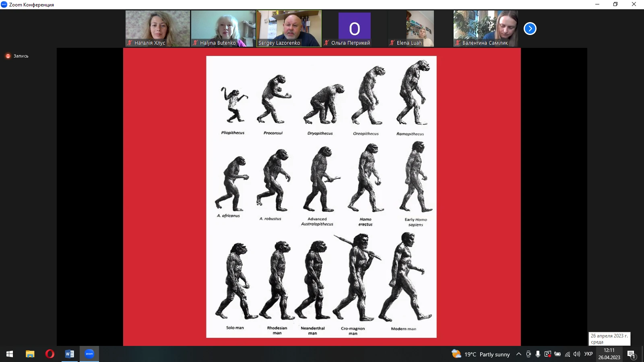Click the Homo erectus label
This screenshot has height=362, width=644.
point(365,222)
